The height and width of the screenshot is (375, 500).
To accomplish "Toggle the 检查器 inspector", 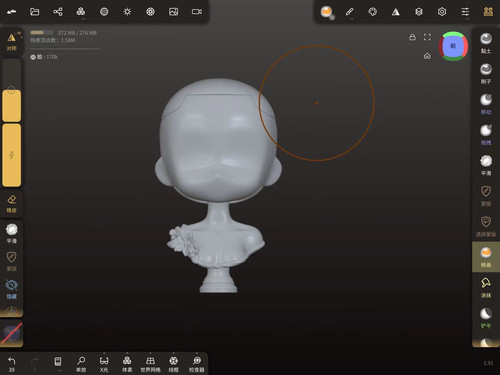I will [197, 364].
